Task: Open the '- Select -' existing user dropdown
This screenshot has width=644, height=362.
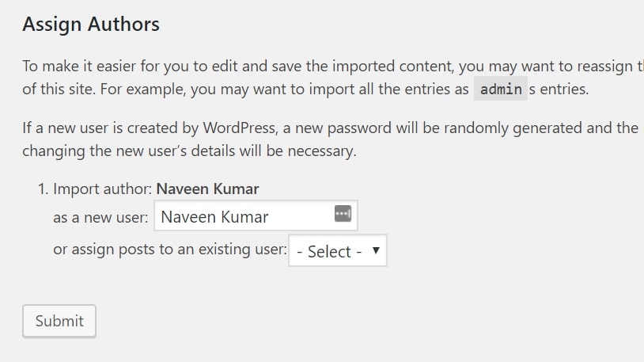Action: (x=338, y=251)
